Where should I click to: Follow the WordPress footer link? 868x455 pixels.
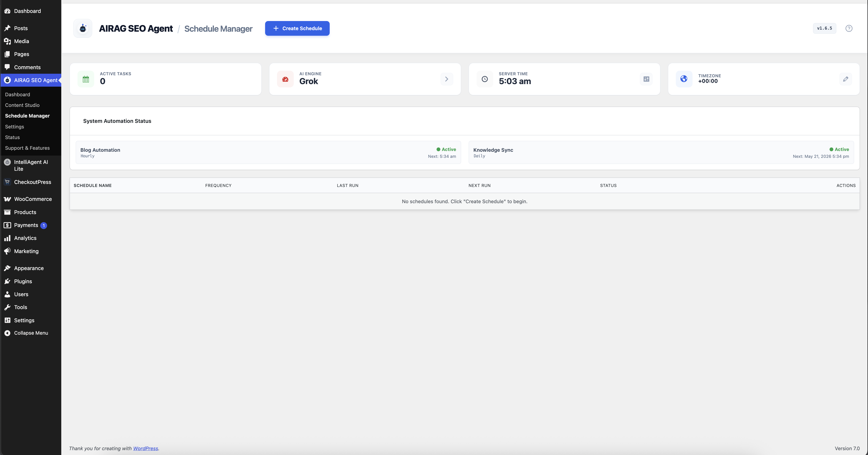[x=146, y=448]
